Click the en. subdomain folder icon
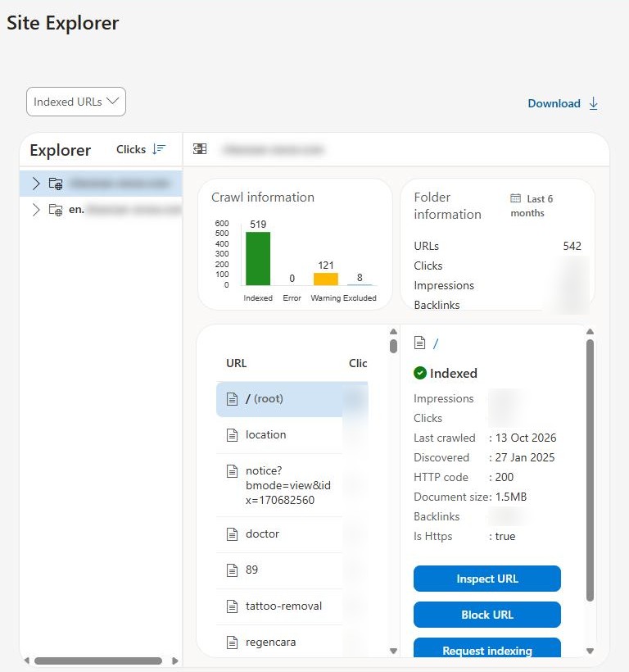629x672 pixels. click(x=56, y=210)
